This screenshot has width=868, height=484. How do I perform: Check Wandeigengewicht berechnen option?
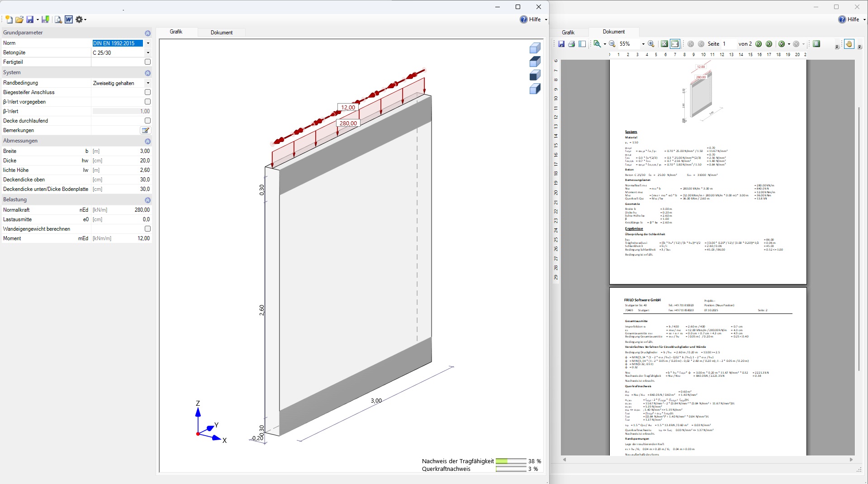147,229
